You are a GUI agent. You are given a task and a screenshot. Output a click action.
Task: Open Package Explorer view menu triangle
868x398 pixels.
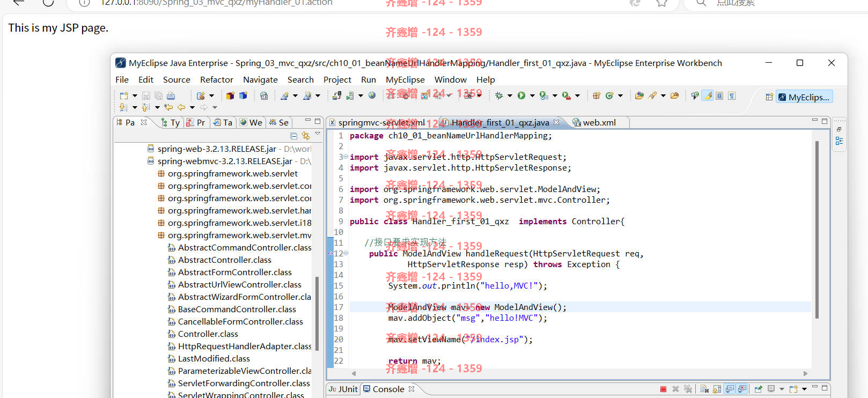click(318, 134)
